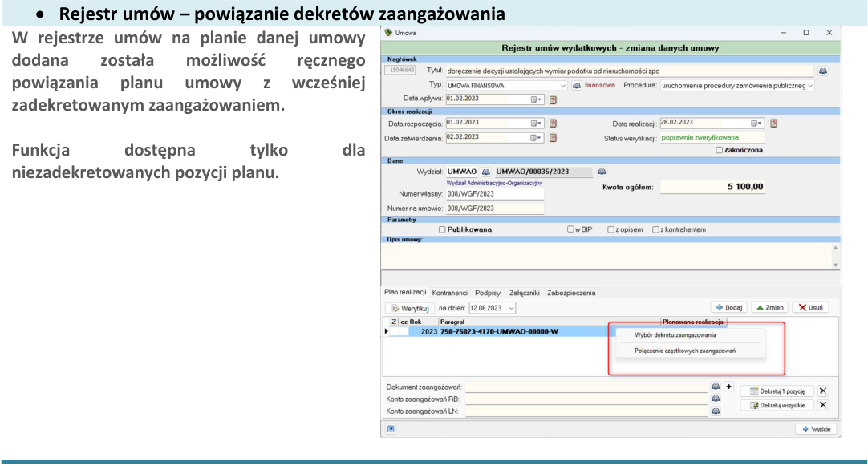Switch to the Kontrahenci tab
The height and width of the screenshot is (466, 868).
(x=449, y=293)
